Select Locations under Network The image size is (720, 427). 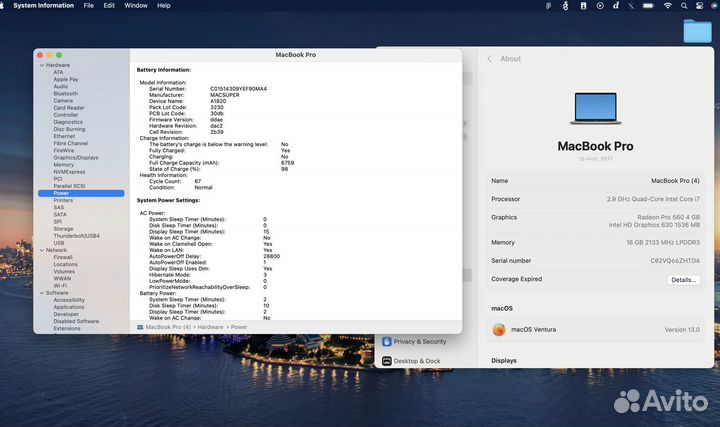(66, 264)
